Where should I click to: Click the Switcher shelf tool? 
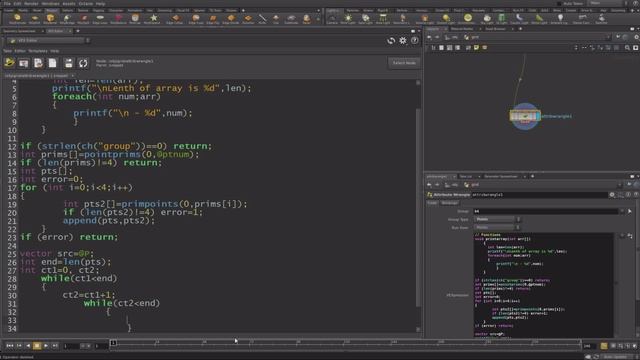point(601,19)
